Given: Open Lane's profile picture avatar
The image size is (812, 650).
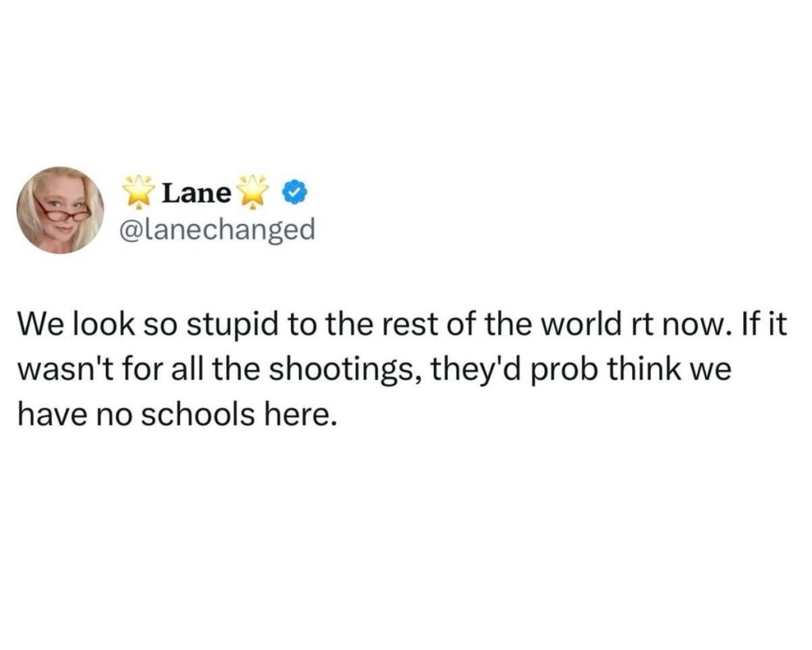Looking at the screenshot, I should [x=60, y=210].
